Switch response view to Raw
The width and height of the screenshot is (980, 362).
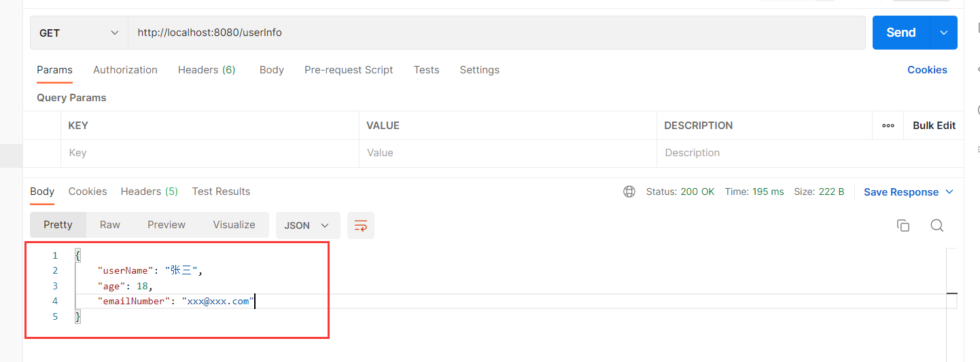110,225
